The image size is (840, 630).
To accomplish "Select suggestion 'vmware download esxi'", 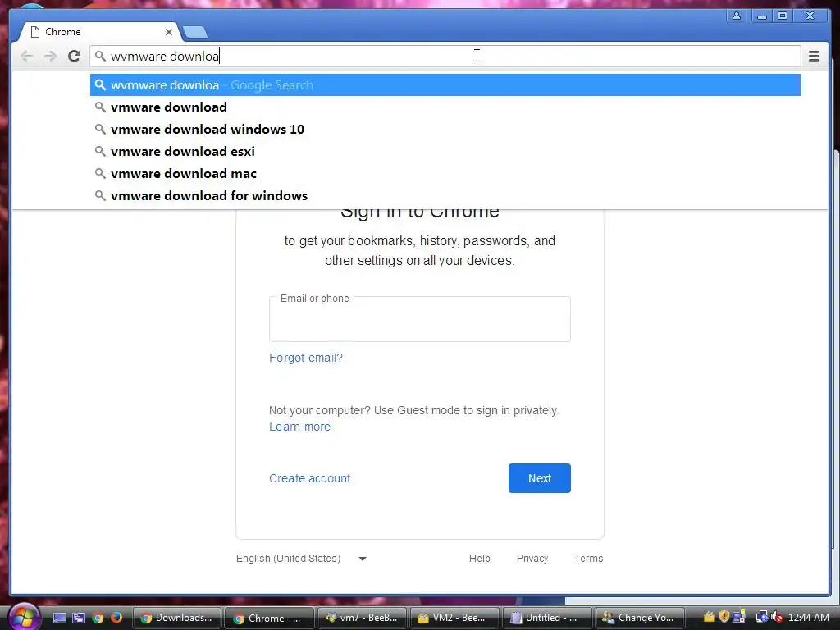I will pos(445,152).
